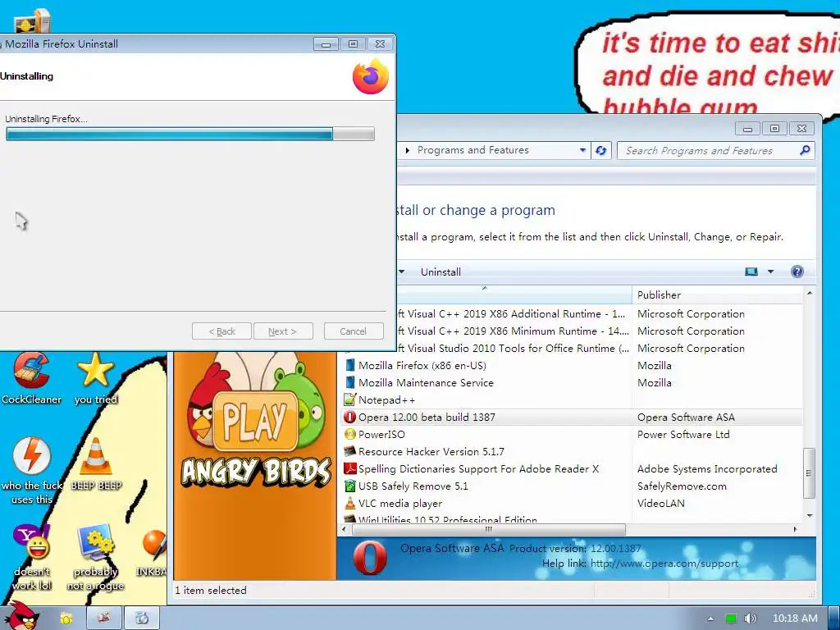Viewport: 840px width, 630px height.
Task: Click the horizontal scroll right arrow
Action: (x=796, y=529)
